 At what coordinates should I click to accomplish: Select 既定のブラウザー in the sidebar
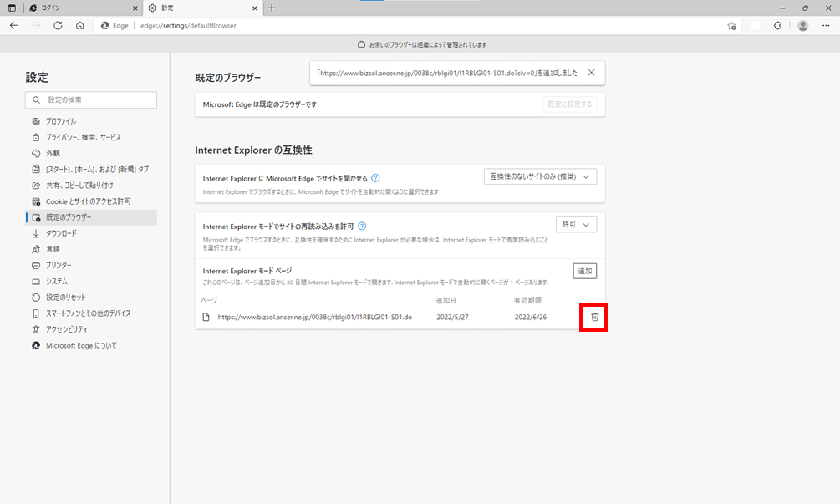click(x=91, y=217)
